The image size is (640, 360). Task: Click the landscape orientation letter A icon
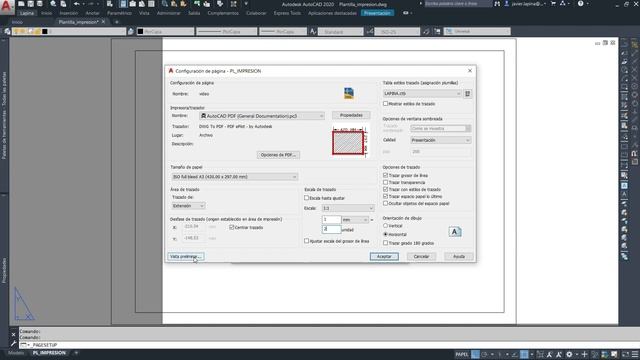[x=455, y=232]
